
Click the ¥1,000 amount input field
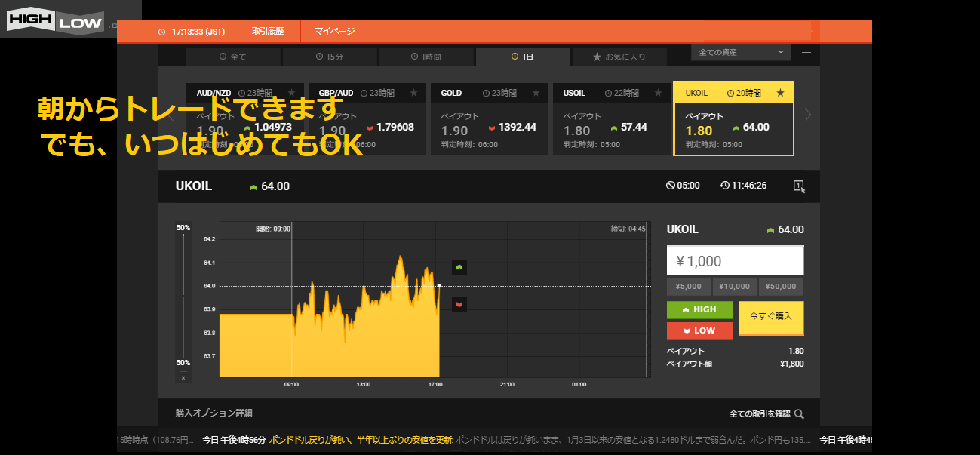[735, 261]
